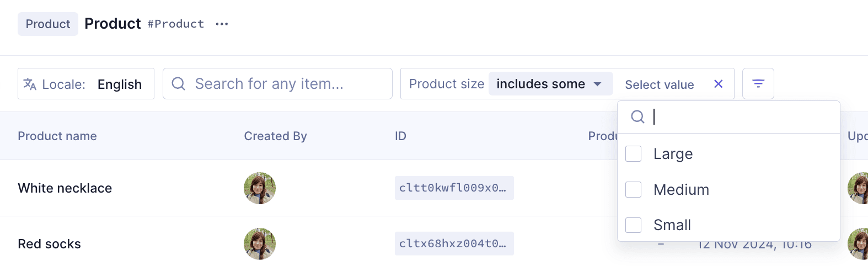Copy the White necklace ID badge
Image resolution: width=868 pixels, height=266 pixels.
pos(454,188)
